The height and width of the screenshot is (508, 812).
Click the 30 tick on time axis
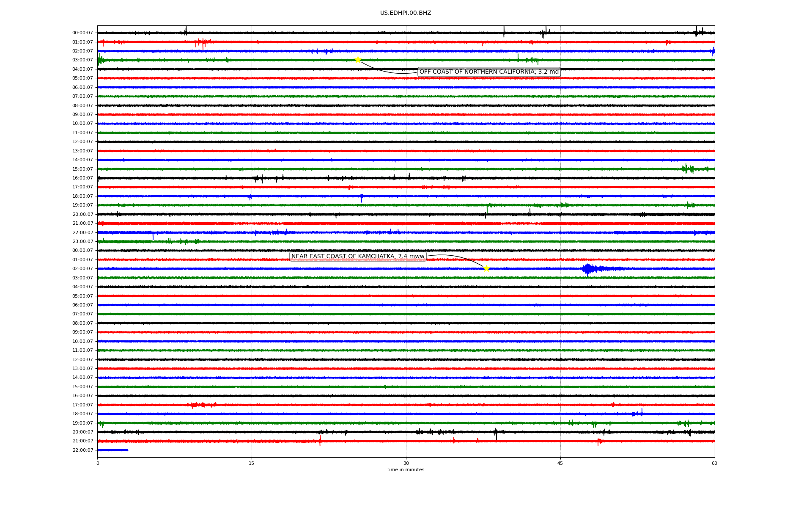click(406, 463)
